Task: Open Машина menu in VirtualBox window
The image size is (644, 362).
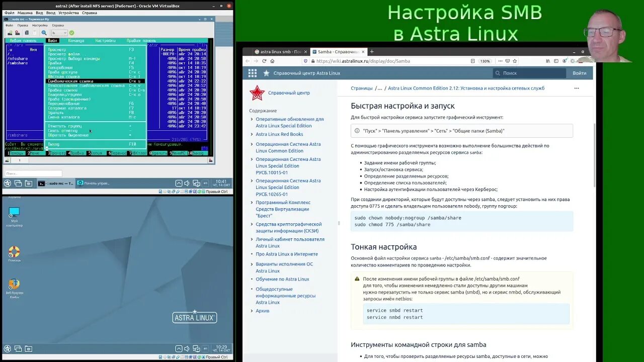Action: (25, 13)
